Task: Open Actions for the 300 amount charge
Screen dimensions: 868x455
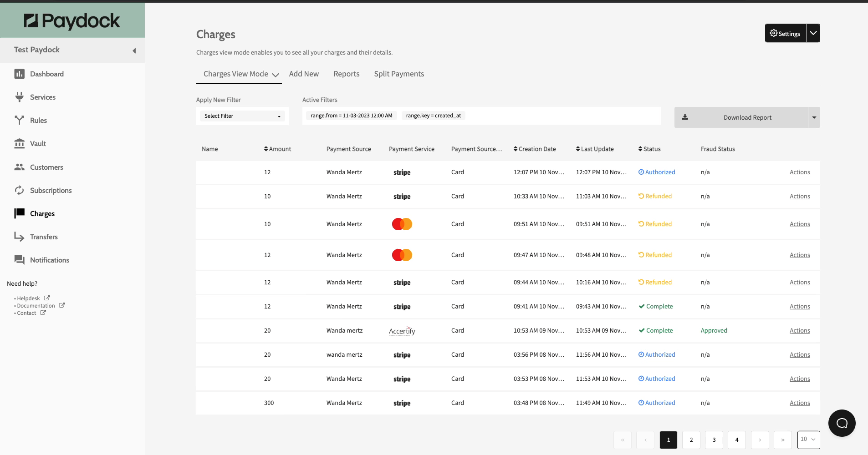Action: pyautogui.click(x=800, y=403)
